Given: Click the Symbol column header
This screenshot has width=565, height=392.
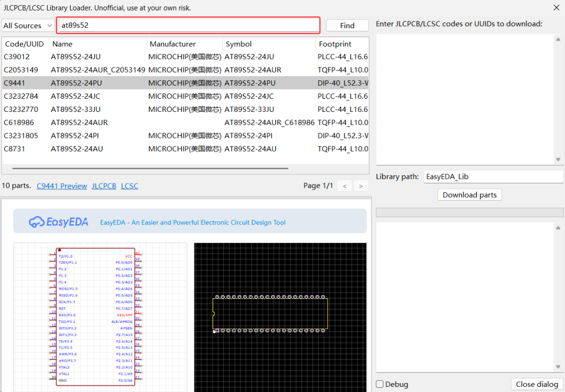Looking at the screenshot, I should click(269, 44).
